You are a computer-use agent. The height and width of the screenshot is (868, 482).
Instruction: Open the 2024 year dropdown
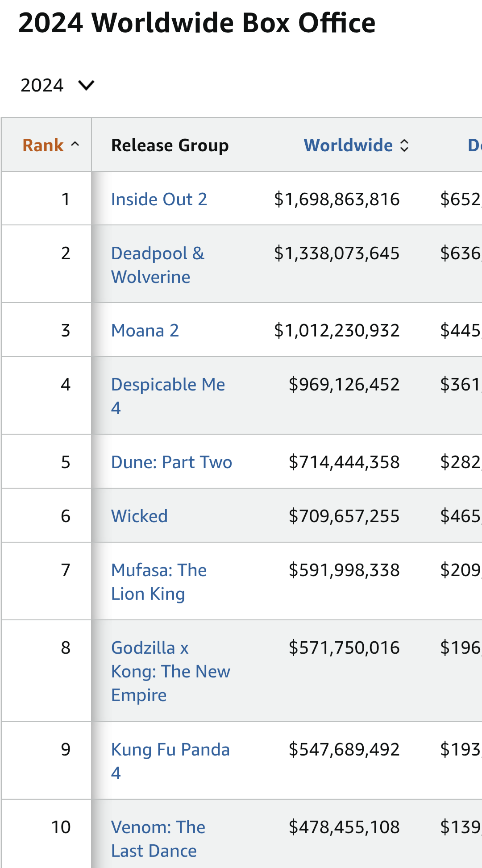click(57, 85)
